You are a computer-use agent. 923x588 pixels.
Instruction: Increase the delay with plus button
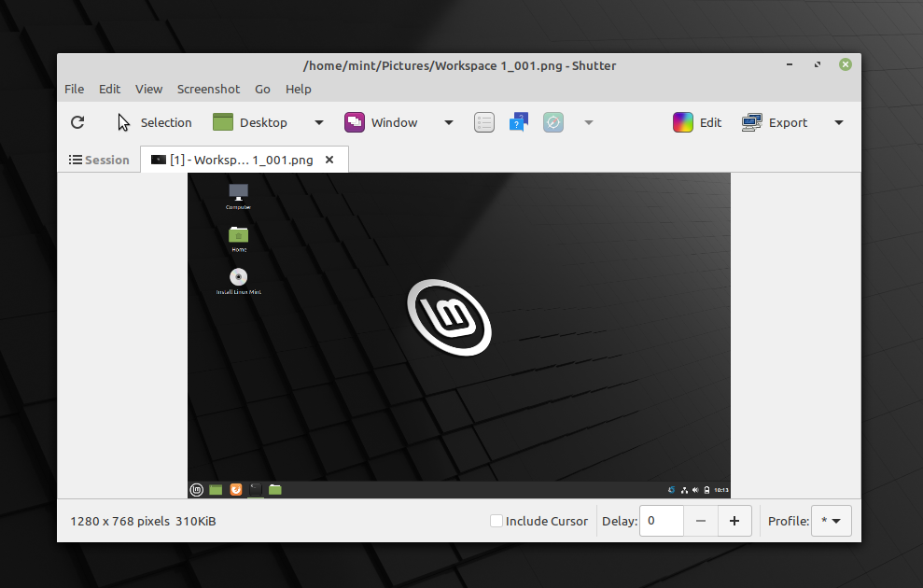(x=734, y=521)
